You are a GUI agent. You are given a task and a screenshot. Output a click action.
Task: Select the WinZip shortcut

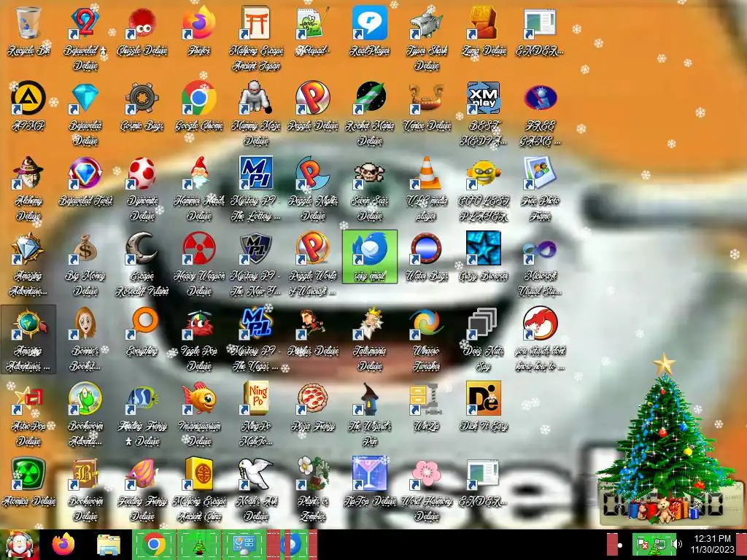[427, 407]
